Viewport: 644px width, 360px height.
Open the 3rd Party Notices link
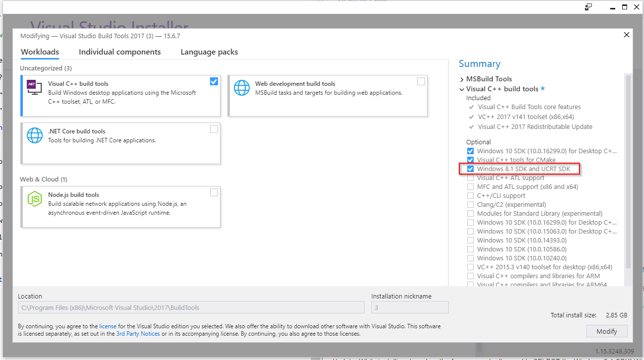tap(138, 334)
